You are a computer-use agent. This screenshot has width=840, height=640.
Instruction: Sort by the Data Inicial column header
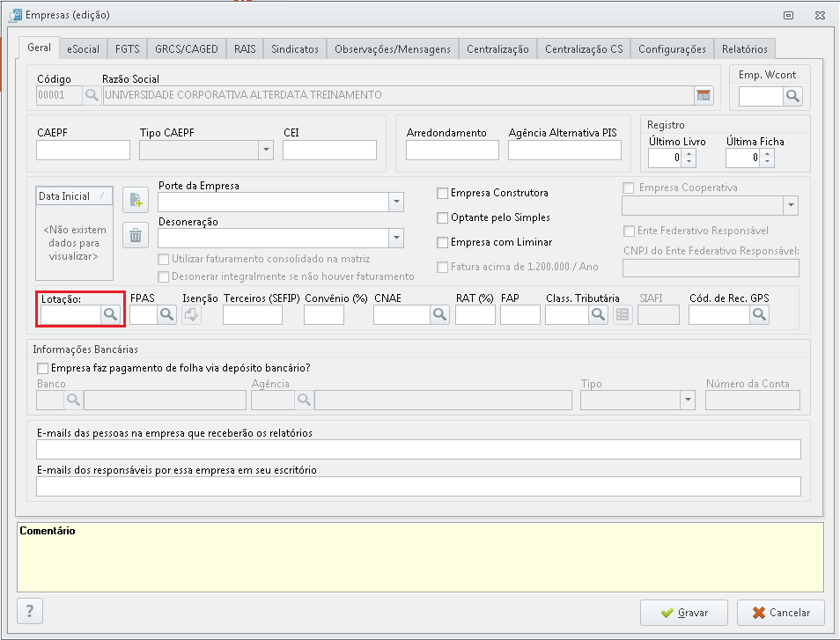pos(74,196)
